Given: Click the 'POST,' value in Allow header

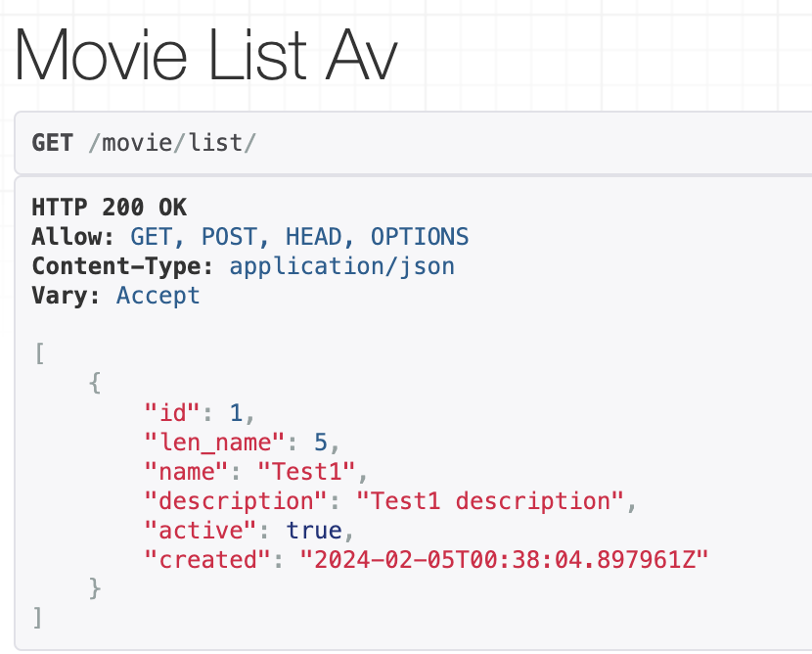Looking at the screenshot, I should pyautogui.click(x=235, y=237).
